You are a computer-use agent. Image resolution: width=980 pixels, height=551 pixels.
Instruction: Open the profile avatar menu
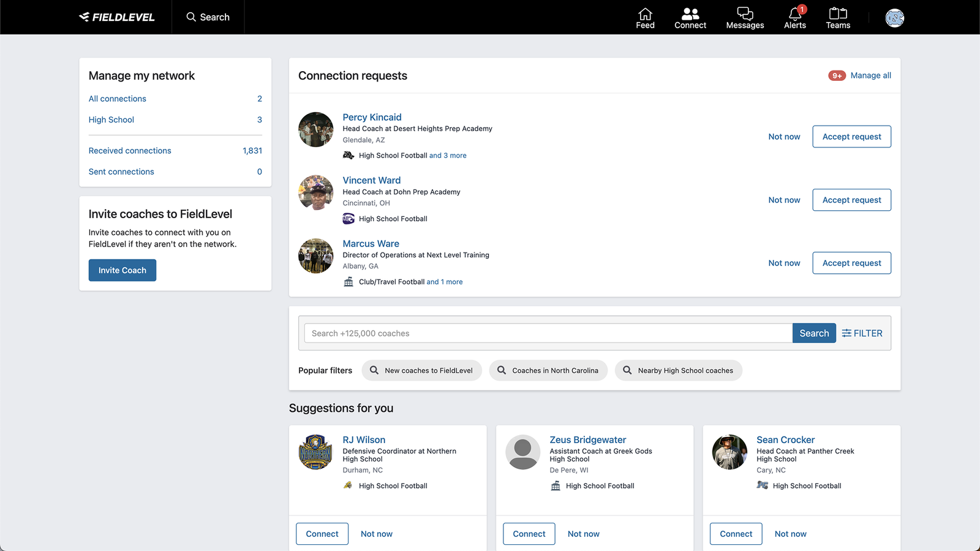coord(895,18)
